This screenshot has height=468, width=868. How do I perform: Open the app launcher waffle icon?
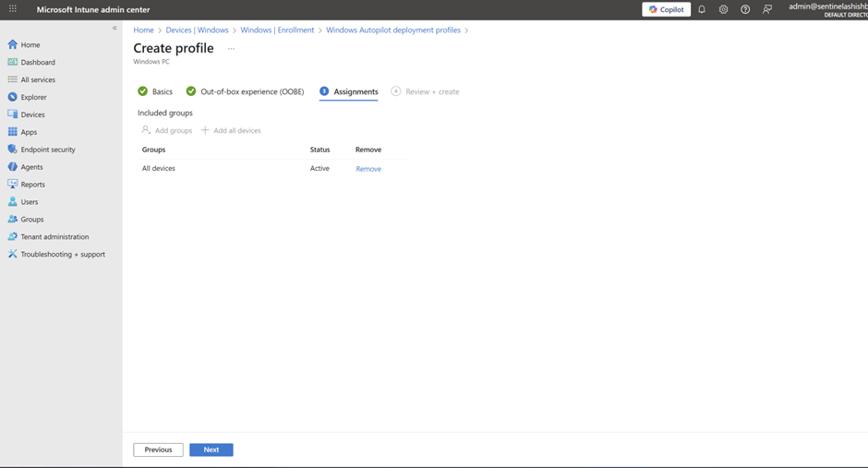tap(13, 9)
